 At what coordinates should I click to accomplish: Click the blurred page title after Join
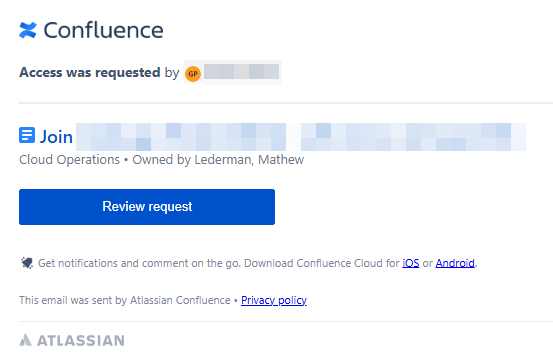click(301, 137)
